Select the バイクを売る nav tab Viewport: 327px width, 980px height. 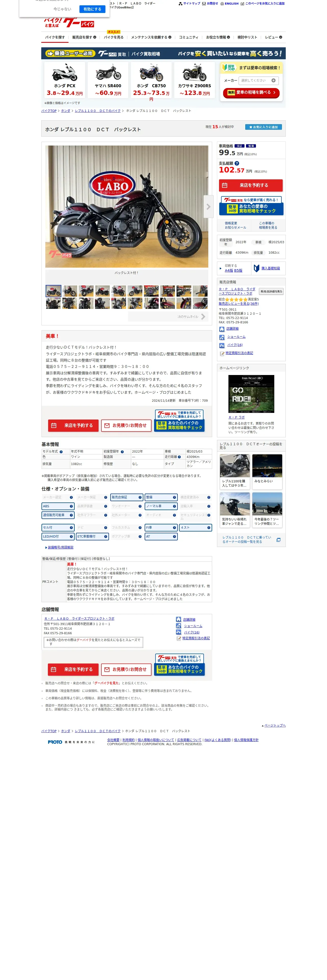pyautogui.click(x=113, y=37)
